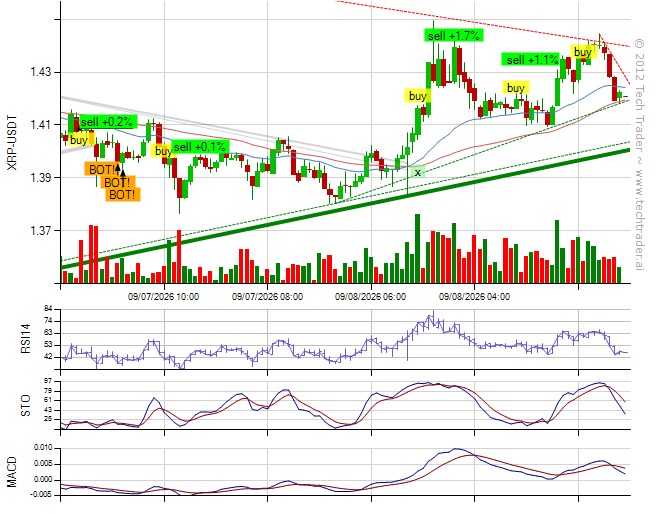
Task: Click the '09/07/2026 10:00' time label
Action: tap(163, 297)
